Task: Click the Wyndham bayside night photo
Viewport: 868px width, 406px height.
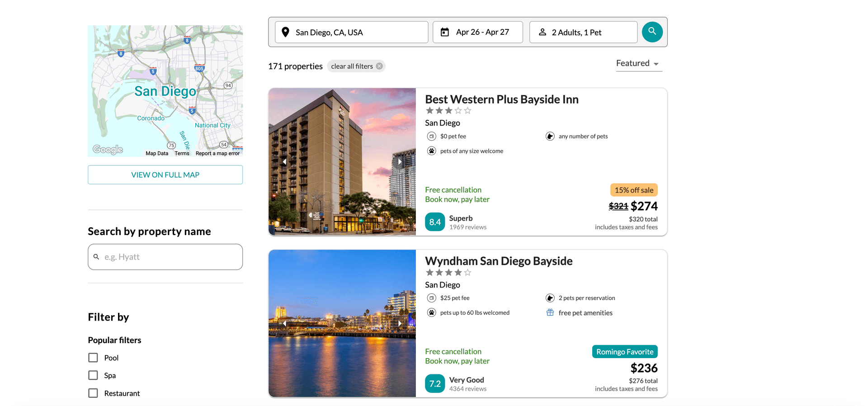Action: [x=342, y=323]
